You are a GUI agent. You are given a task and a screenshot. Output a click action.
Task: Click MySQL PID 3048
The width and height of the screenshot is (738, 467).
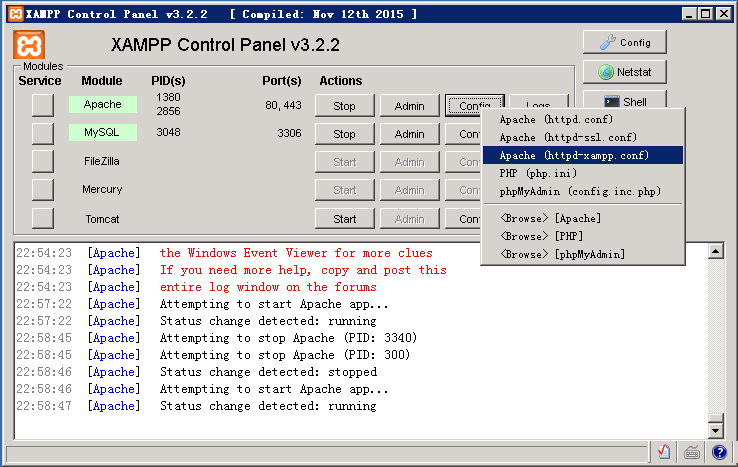tap(168, 132)
